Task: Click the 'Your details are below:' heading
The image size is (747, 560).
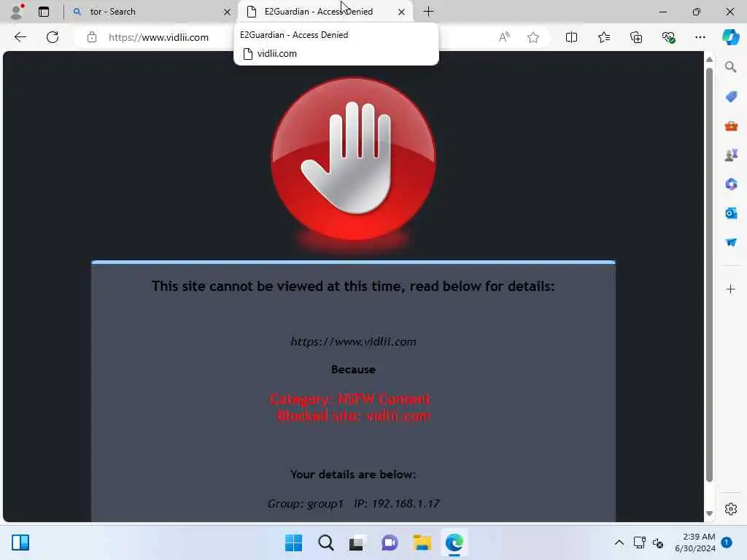Action: click(x=353, y=474)
